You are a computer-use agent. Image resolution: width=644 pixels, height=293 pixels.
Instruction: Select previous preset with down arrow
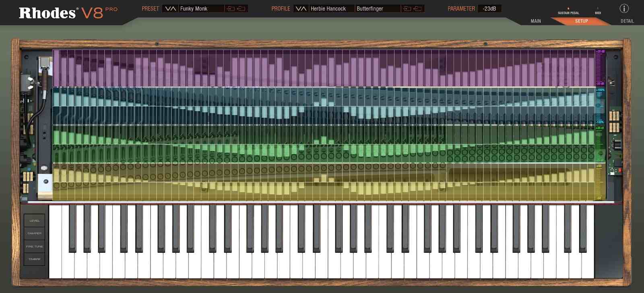[x=168, y=8]
